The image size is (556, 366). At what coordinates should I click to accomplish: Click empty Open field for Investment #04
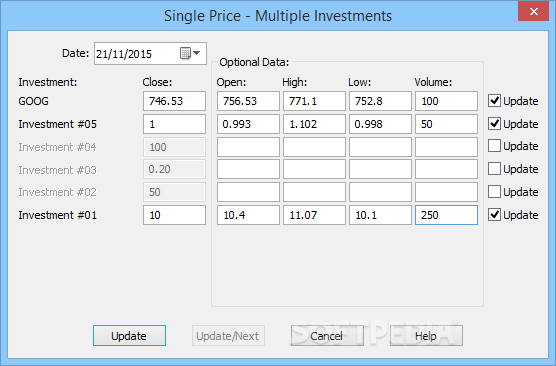248,147
